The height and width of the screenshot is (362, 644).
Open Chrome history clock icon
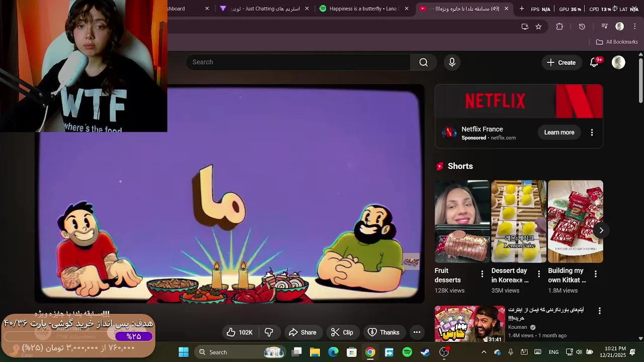click(582, 27)
